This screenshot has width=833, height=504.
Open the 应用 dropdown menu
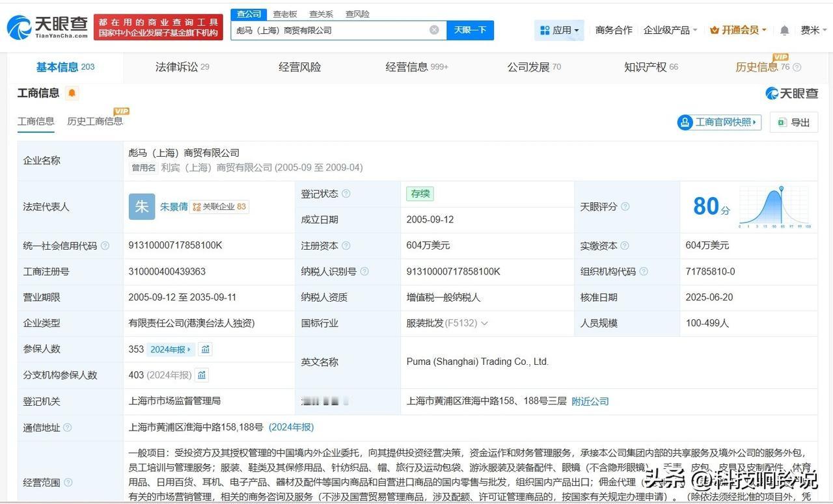(x=560, y=31)
